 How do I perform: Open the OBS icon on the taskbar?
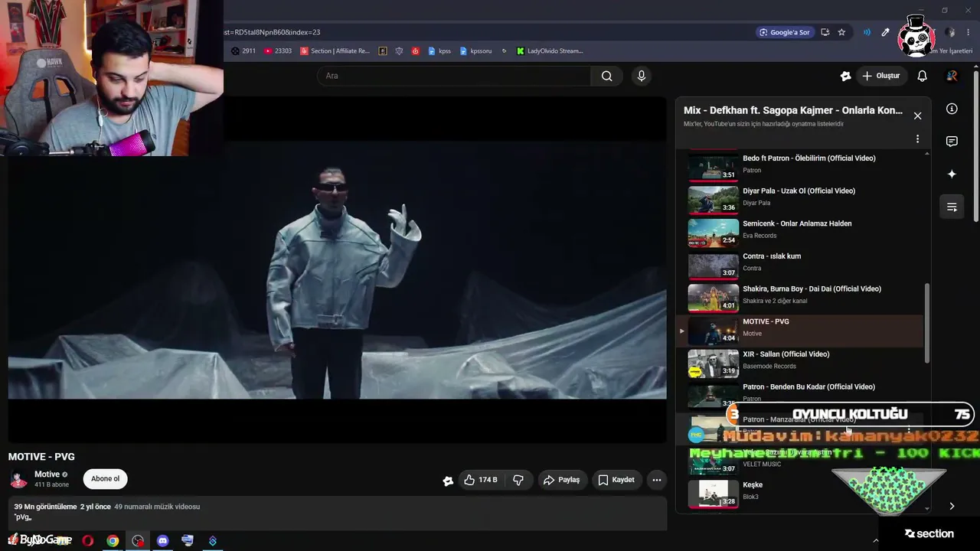pos(138,540)
